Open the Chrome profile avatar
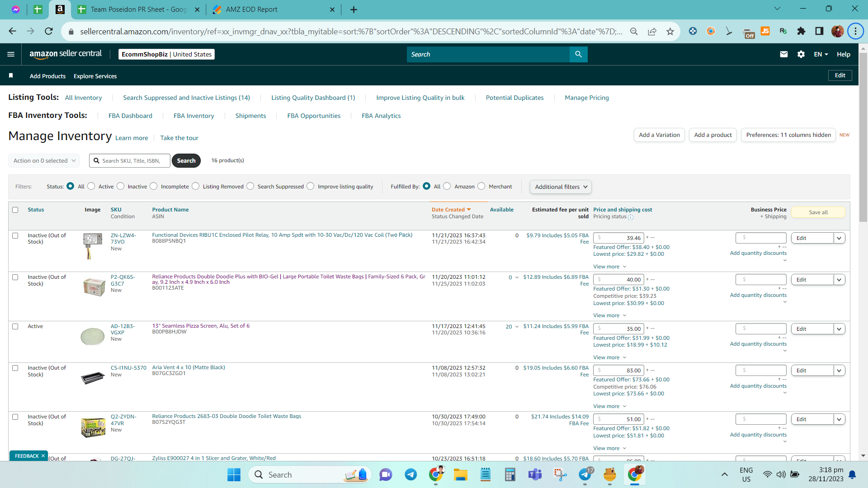Image resolution: width=868 pixels, height=488 pixels. tap(837, 31)
